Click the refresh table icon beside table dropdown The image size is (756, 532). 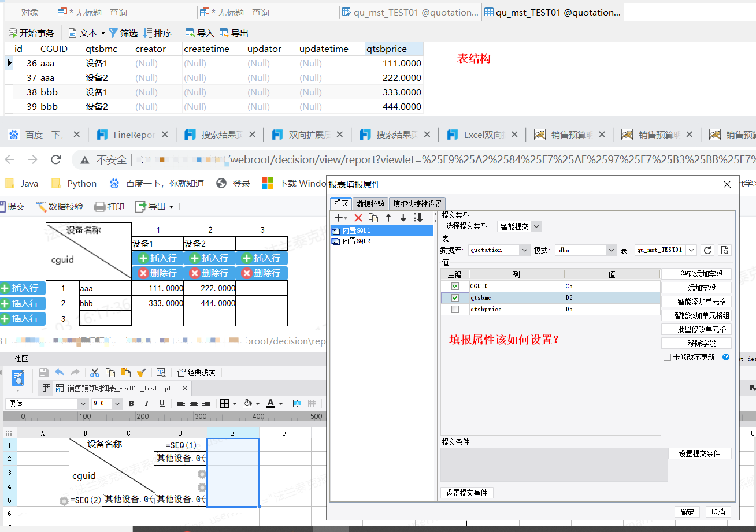pos(707,250)
